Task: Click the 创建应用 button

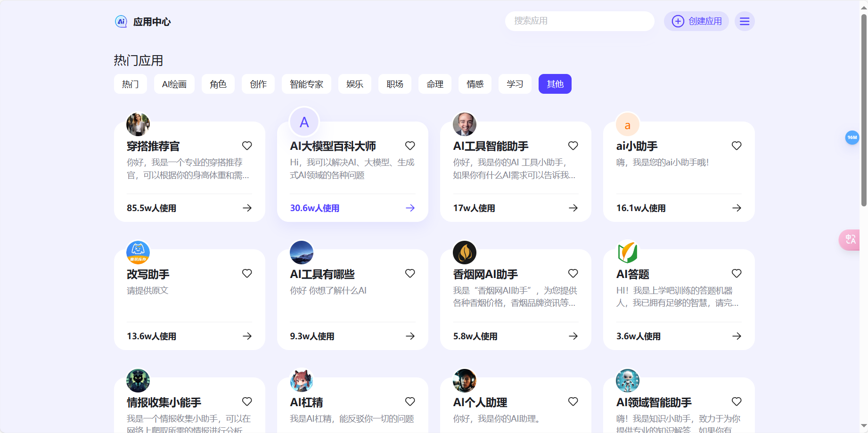Action: pyautogui.click(x=696, y=21)
